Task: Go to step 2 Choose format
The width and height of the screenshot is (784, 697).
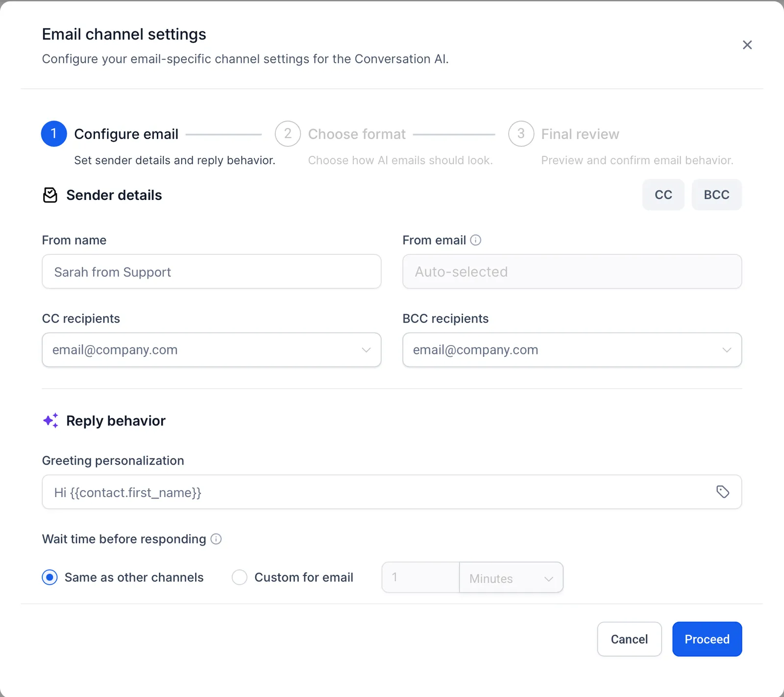Action: coord(288,134)
